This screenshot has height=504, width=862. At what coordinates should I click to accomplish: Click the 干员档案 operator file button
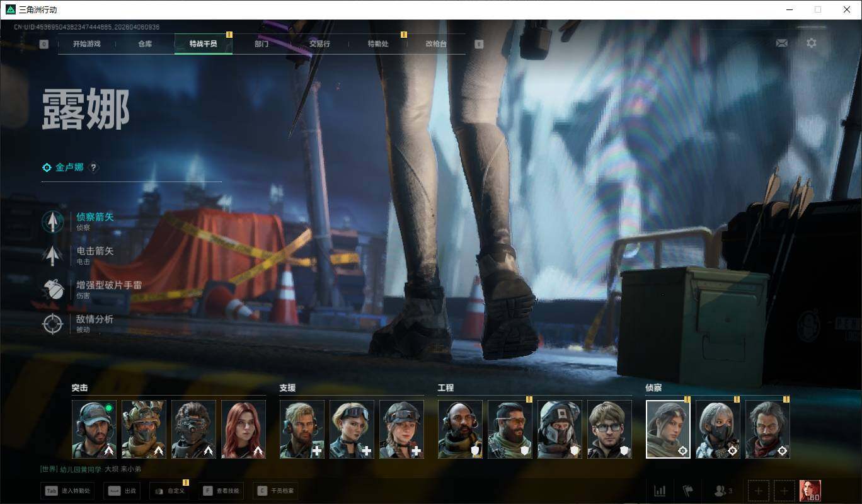(x=277, y=491)
